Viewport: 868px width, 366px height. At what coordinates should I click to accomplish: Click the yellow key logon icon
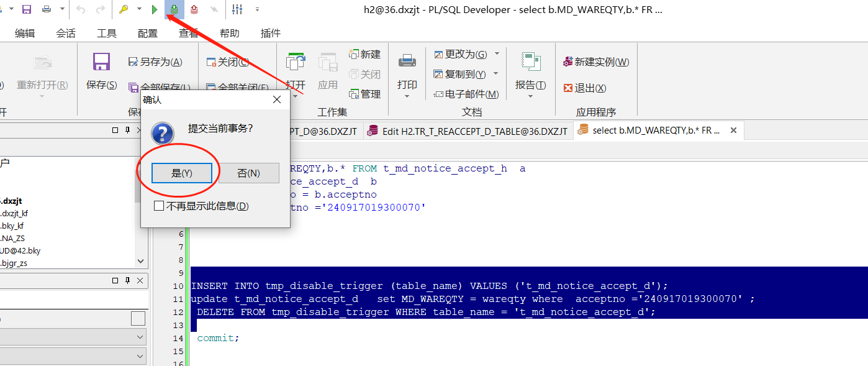(124, 9)
